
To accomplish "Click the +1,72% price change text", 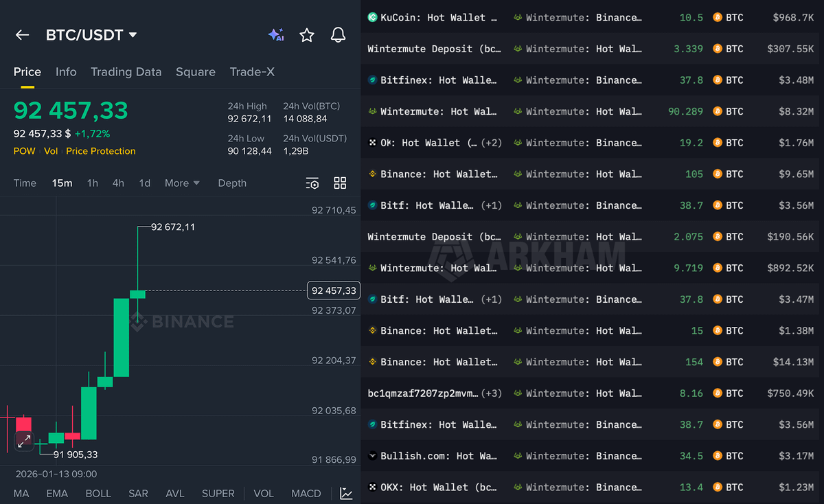I will click(92, 134).
